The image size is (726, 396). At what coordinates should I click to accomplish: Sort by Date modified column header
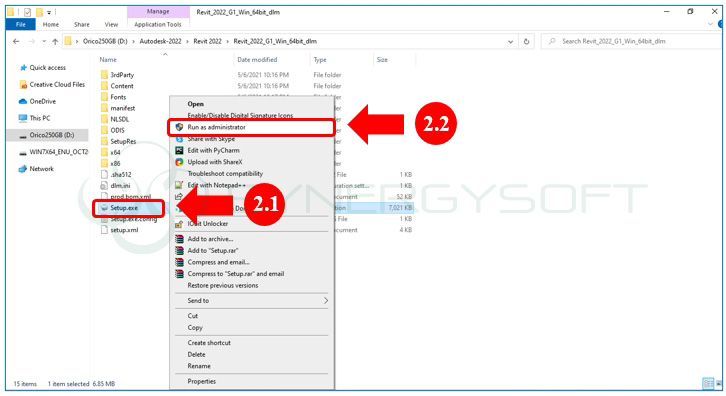point(257,60)
